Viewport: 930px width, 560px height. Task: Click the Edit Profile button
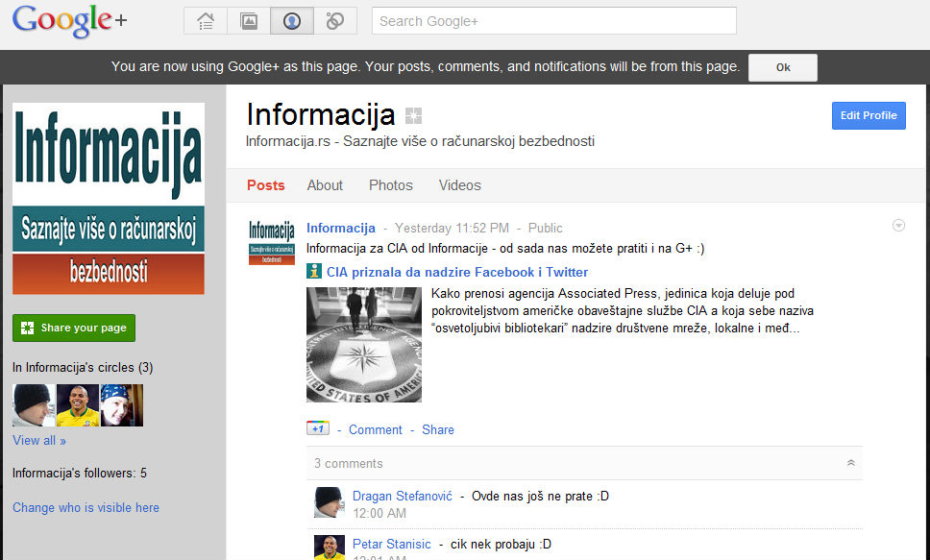869,115
